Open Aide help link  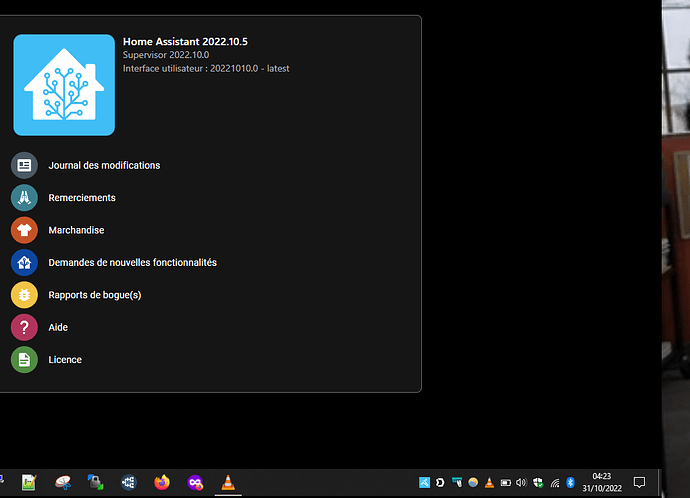58,327
